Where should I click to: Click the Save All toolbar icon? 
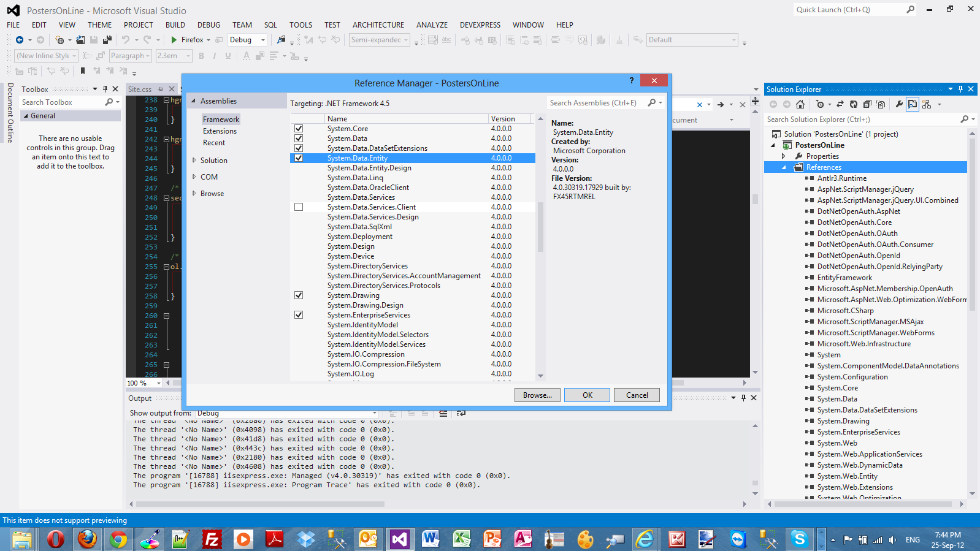(x=107, y=40)
